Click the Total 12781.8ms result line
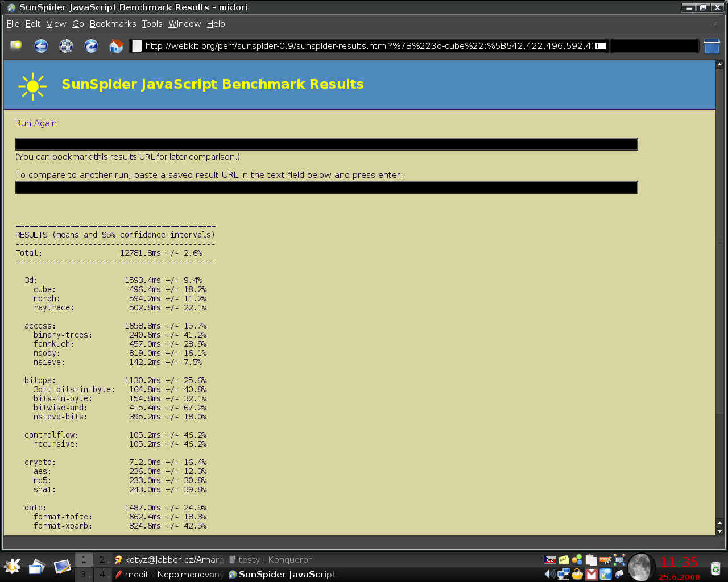Screen dimensions: 728x582 coord(109,253)
